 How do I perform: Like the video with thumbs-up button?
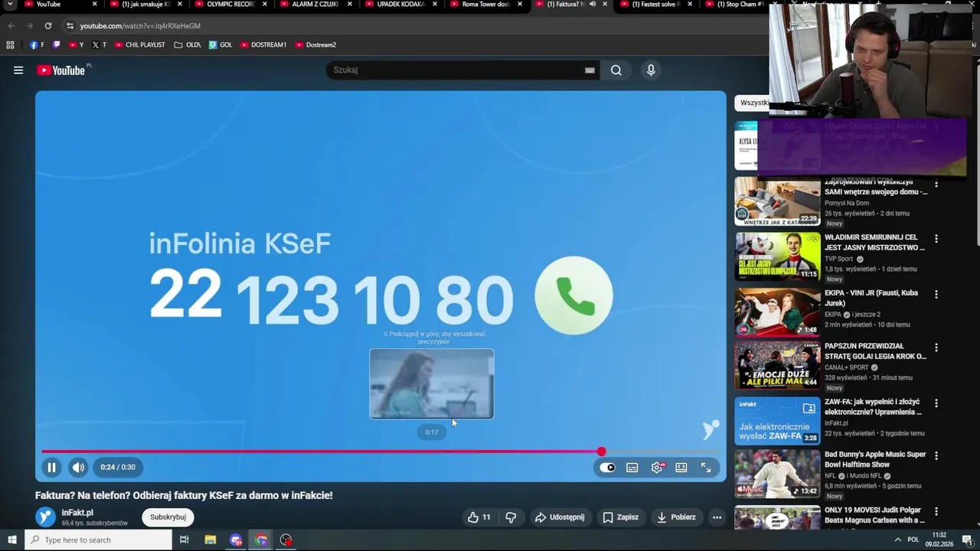[x=479, y=517]
